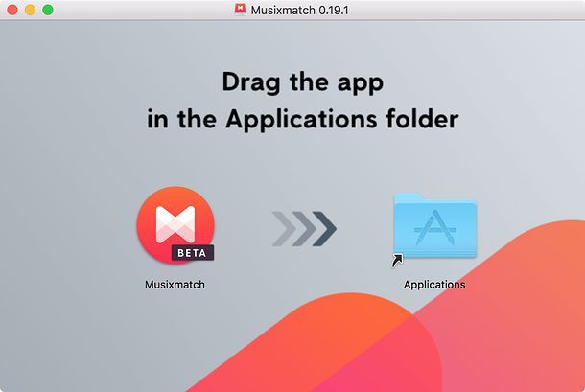
Task: Select the "Musixmatch" label under the app icon
Action: (175, 285)
